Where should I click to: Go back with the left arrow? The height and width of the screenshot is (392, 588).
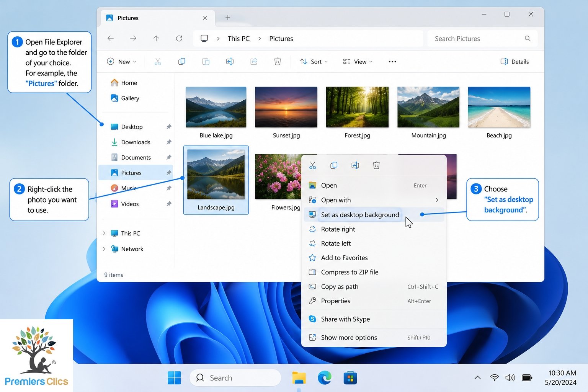click(111, 38)
